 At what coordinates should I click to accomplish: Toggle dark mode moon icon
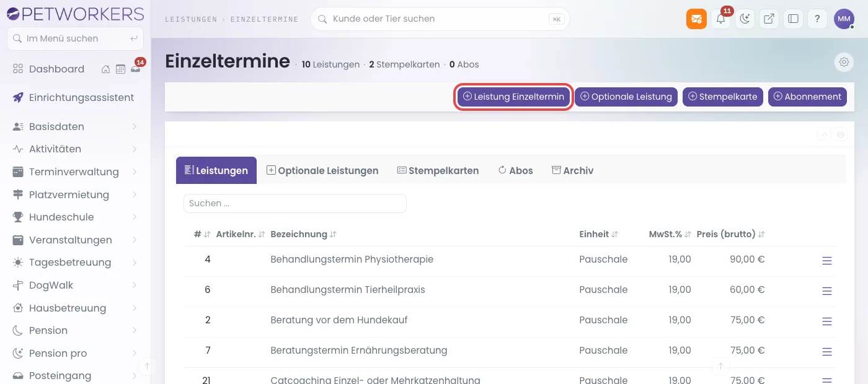(x=745, y=19)
